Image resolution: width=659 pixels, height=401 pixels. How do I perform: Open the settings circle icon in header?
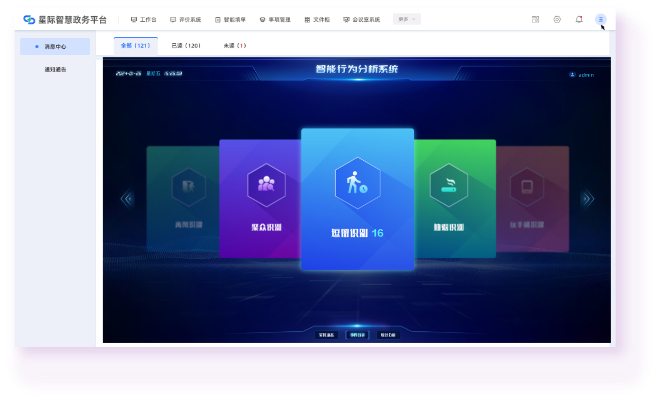click(557, 19)
